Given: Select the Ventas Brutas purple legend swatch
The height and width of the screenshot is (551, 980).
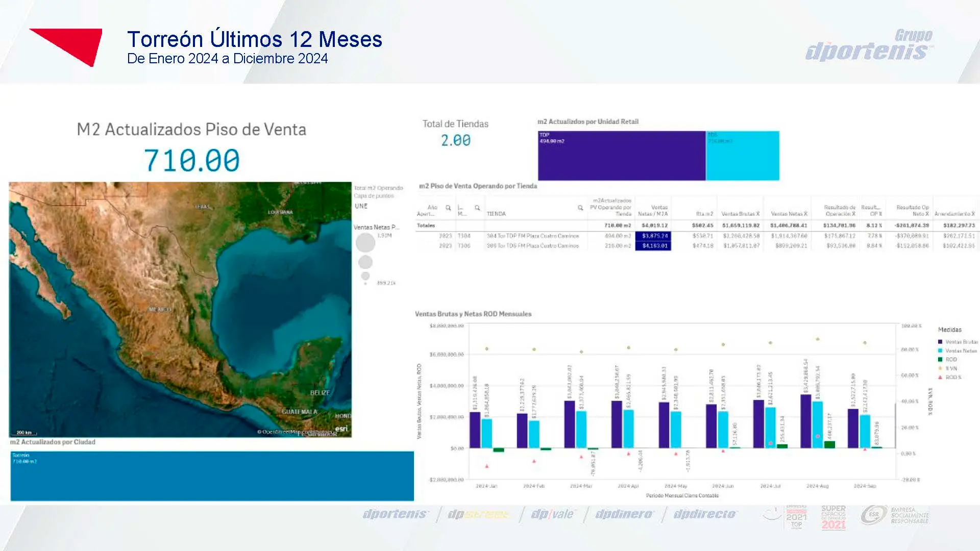Looking at the screenshot, I should point(940,342).
